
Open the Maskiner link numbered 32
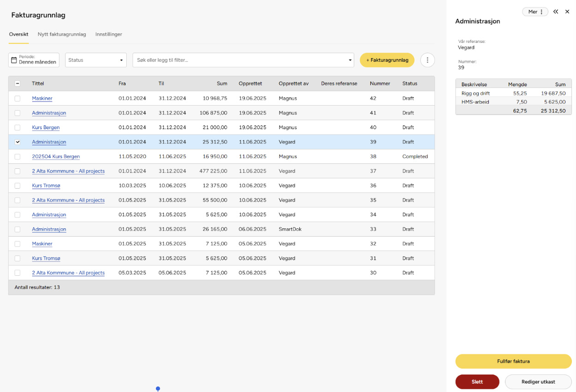[x=42, y=244]
